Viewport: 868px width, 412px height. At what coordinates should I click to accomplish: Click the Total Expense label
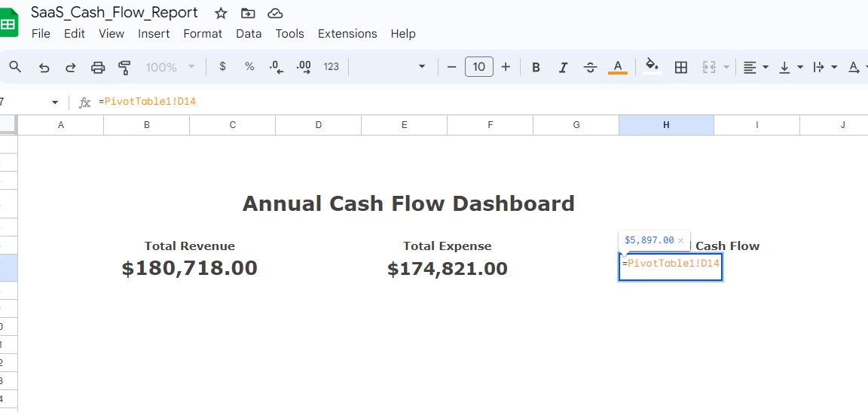(x=448, y=246)
